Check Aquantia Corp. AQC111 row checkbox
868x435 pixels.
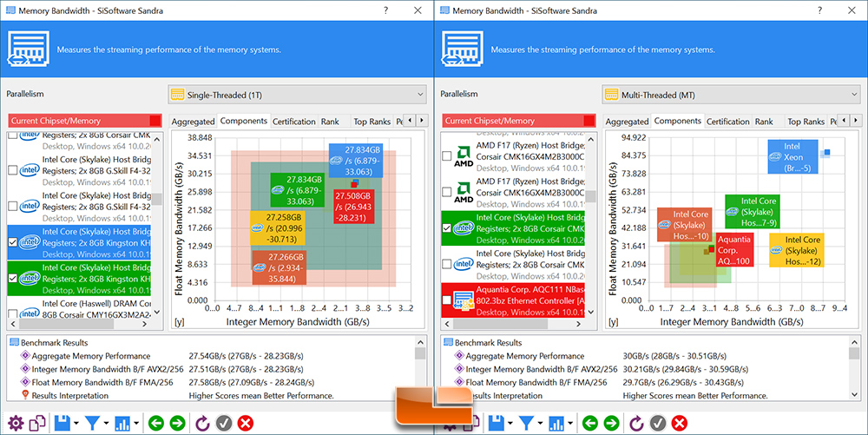tap(447, 300)
